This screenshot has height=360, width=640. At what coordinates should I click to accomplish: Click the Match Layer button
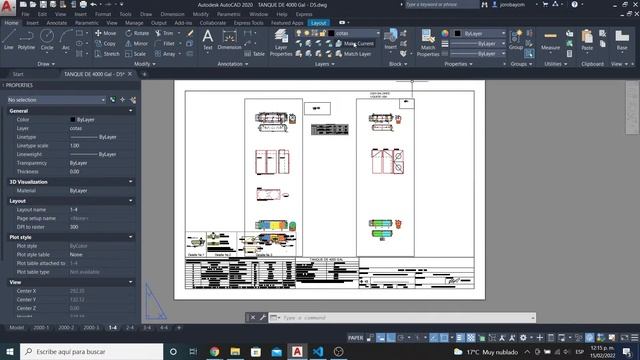coord(353,53)
